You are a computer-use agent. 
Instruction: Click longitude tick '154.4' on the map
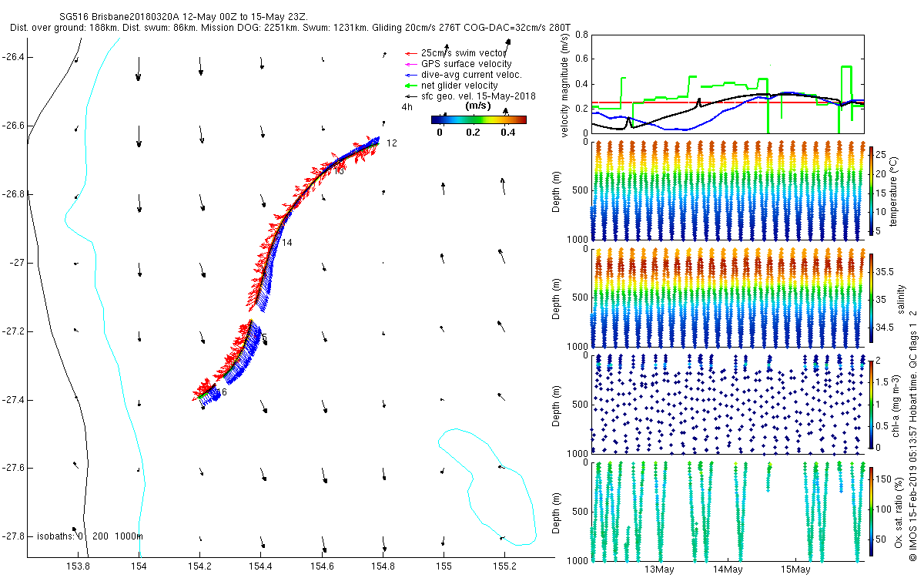[261, 566]
